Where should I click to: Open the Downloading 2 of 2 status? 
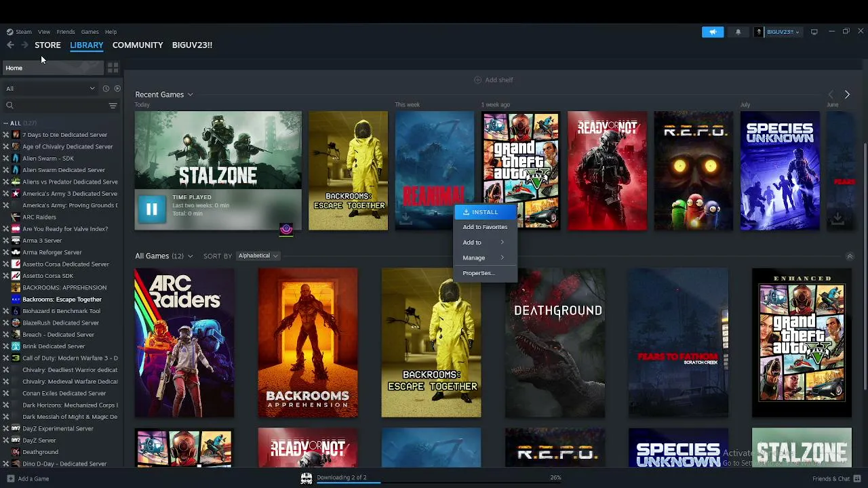(x=341, y=478)
